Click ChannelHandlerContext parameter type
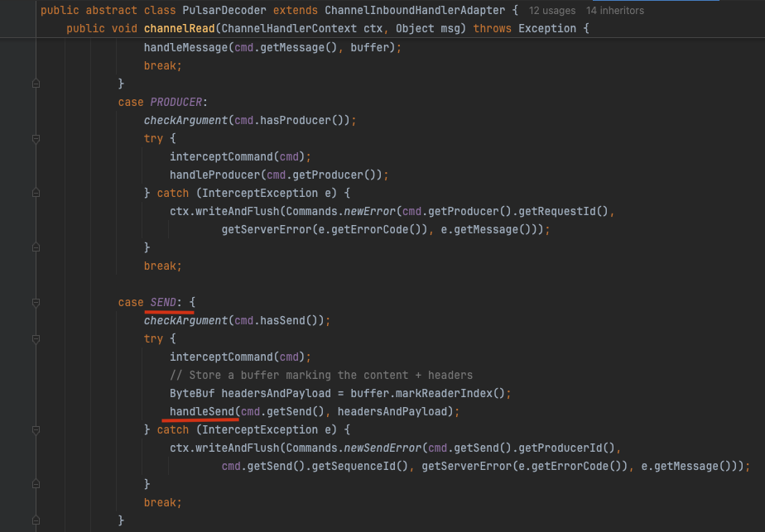The height and width of the screenshot is (532, 765). coord(289,29)
